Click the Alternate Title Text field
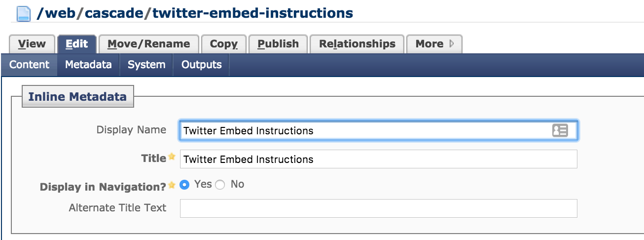Viewport: 644px width, 240px height. point(378,208)
